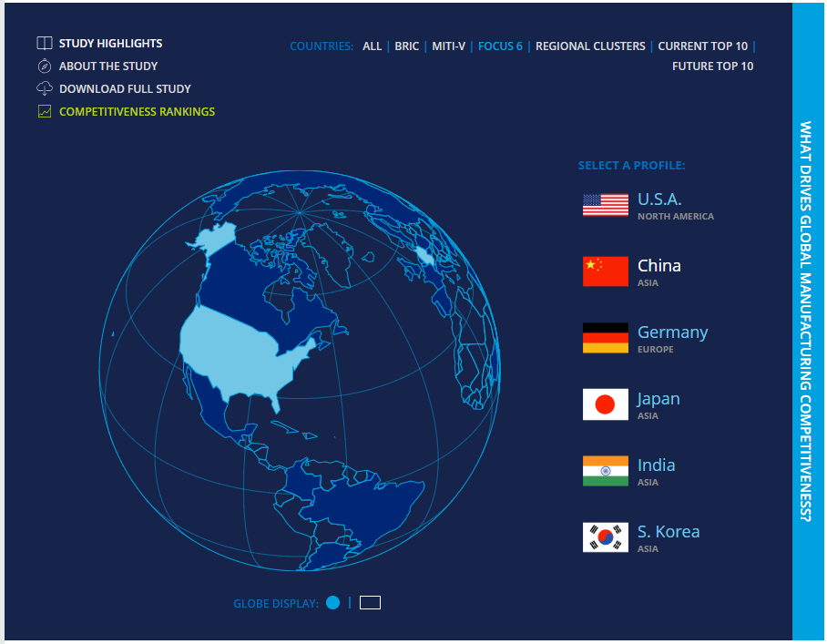Click the Download Full Study cloud icon
The width and height of the screenshot is (827, 644).
[x=45, y=88]
